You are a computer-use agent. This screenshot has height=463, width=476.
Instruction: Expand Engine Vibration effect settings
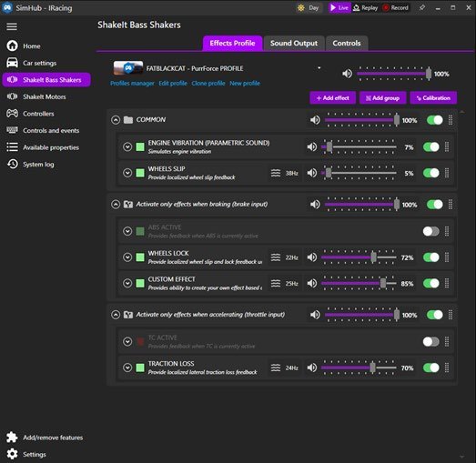(x=127, y=147)
